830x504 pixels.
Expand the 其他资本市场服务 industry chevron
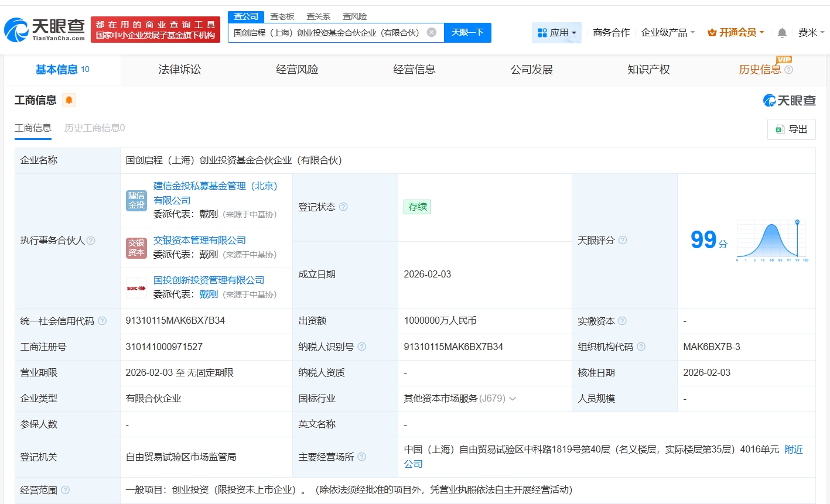click(x=513, y=399)
